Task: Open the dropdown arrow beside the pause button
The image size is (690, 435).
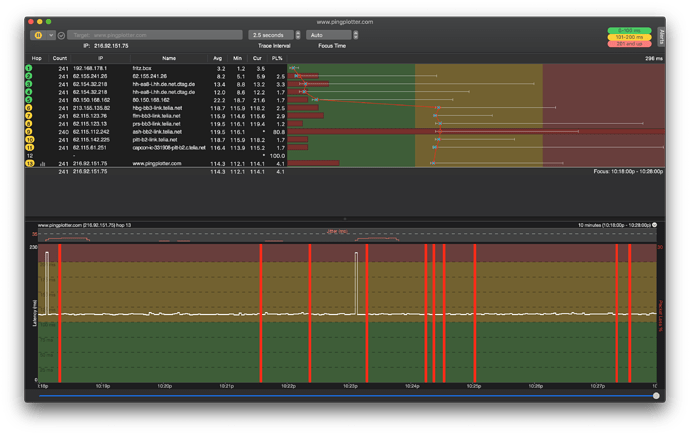Action: tap(51, 35)
